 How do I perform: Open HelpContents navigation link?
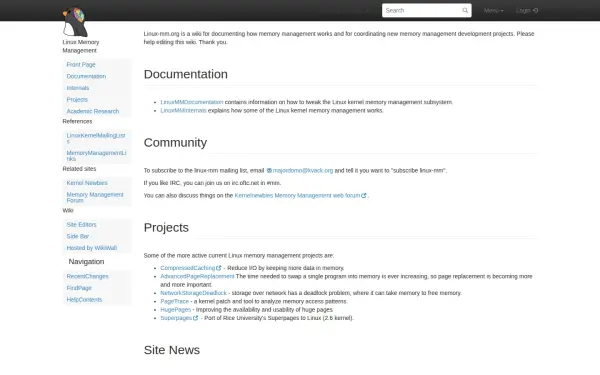84,300
